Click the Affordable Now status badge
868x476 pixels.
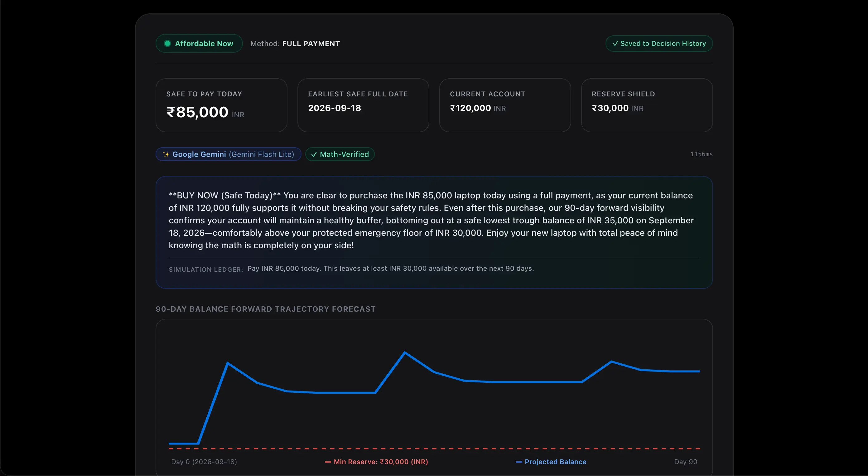coord(199,43)
